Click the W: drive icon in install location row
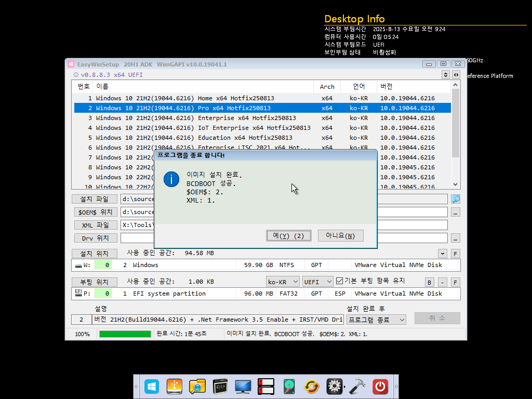This screenshot has height=399, width=532. (x=78, y=265)
